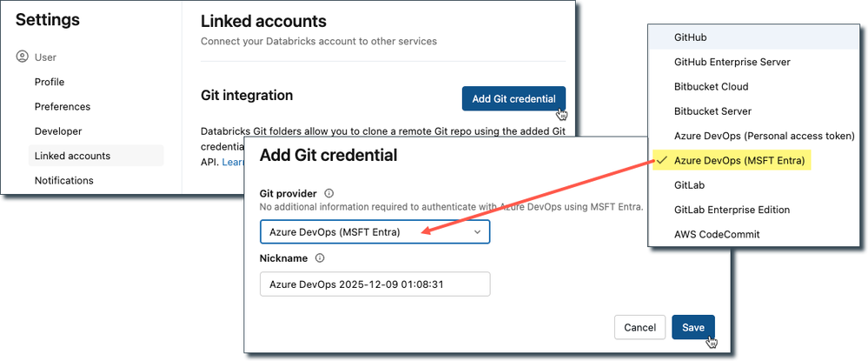Click into the Nickname text field
868x361 pixels.
pos(374,284)
